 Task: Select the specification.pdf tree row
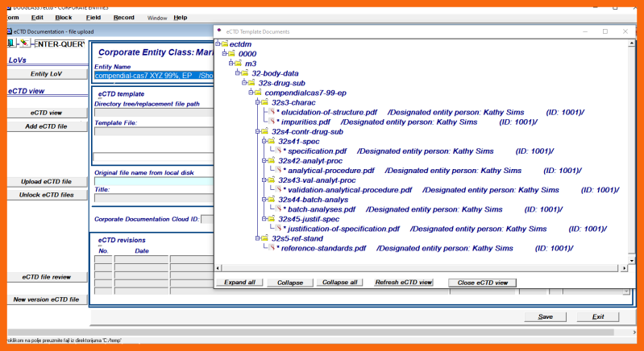click(x=418, y=151)
